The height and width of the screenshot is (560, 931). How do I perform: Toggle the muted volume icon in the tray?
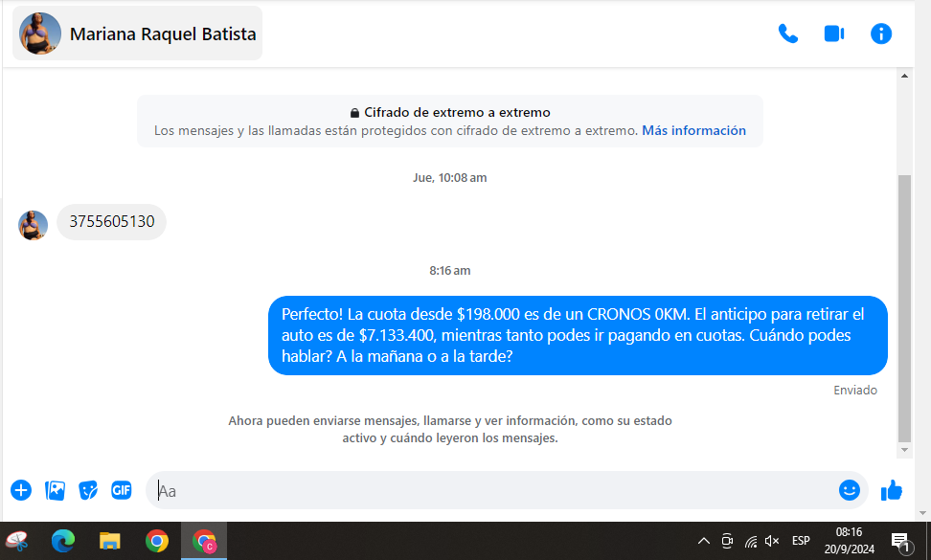772,541
